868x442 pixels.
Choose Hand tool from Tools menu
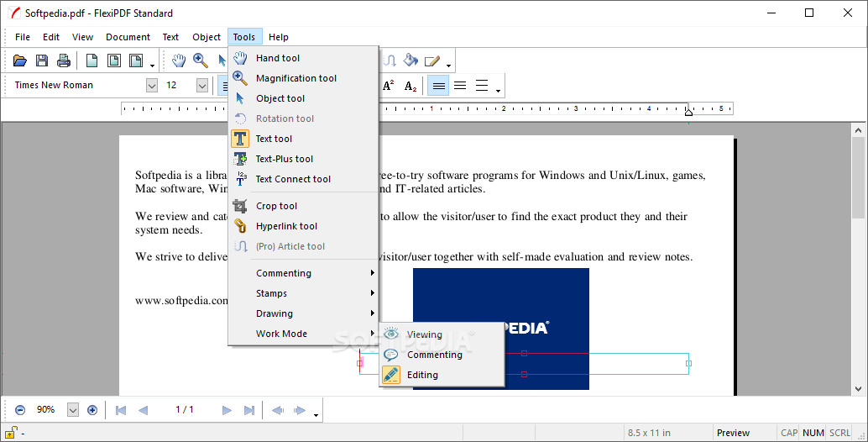point(303,58)
